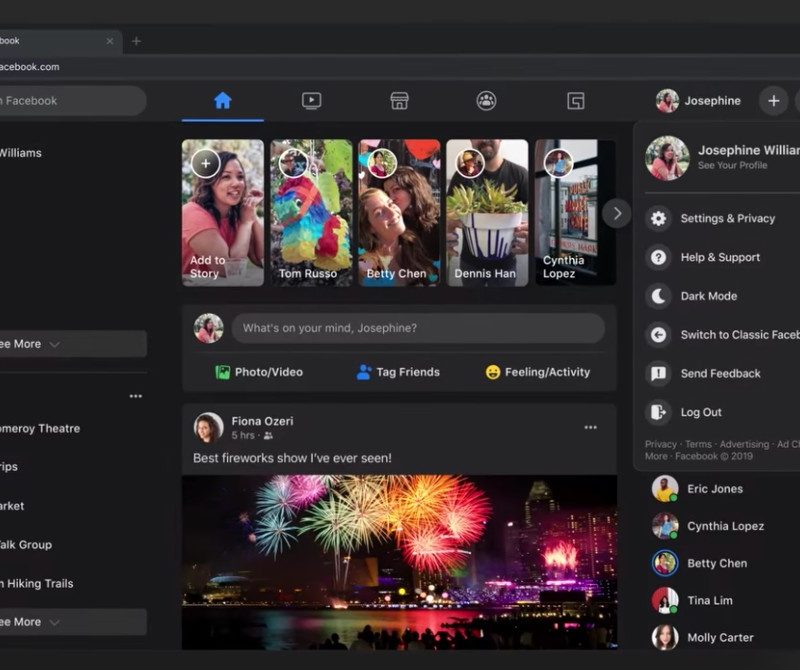Screen dimensions: 800x670
Task: Open options menu on Fiona Ozeri's post
Action: tap(590, 428)
